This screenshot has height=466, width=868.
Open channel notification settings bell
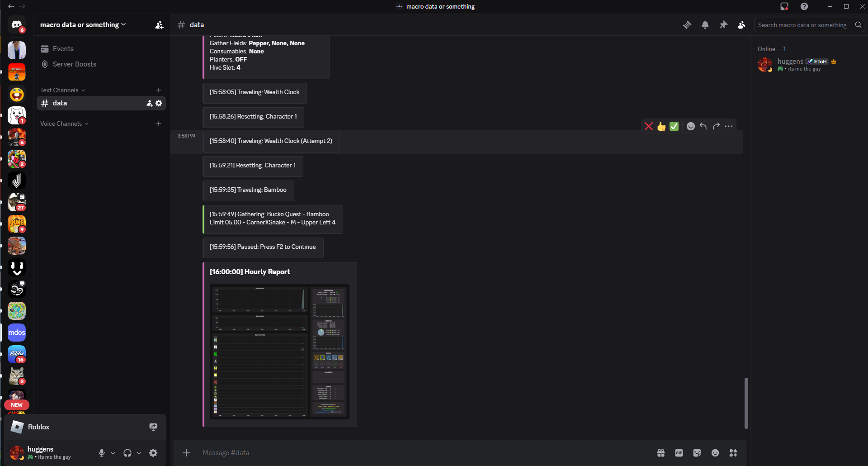tap(705, 25)
